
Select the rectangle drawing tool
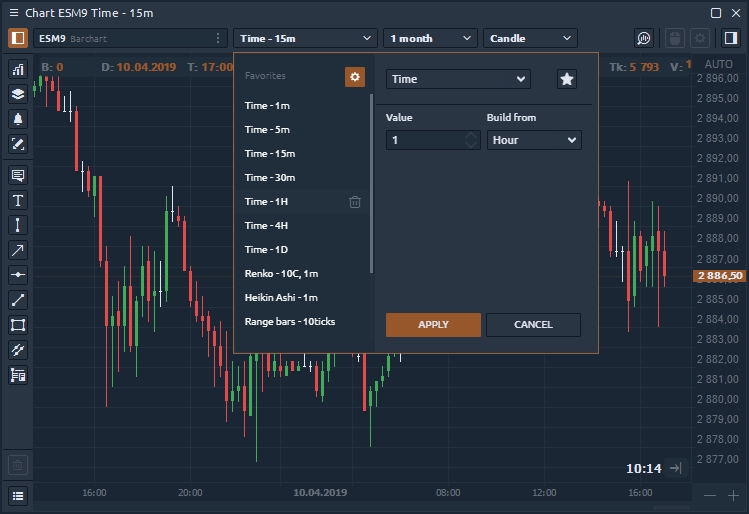[x=18, y=325]
